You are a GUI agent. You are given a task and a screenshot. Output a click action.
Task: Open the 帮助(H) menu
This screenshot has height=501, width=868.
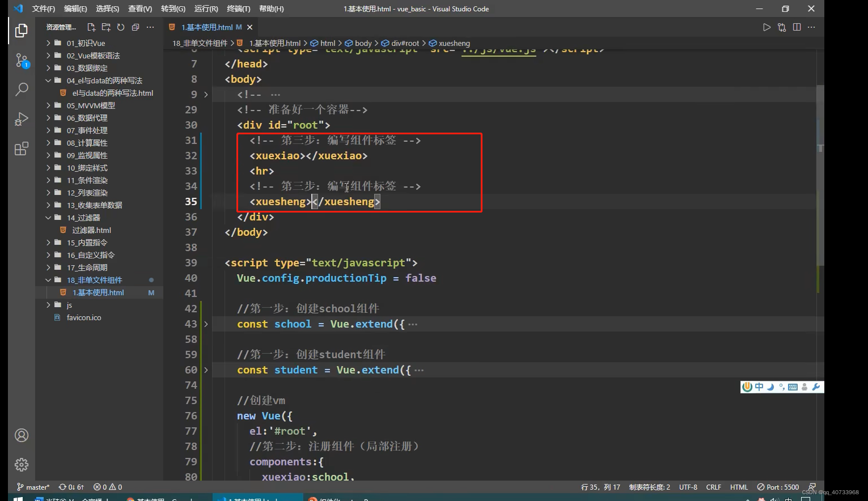pyautogui.click(x=271, y=9)
